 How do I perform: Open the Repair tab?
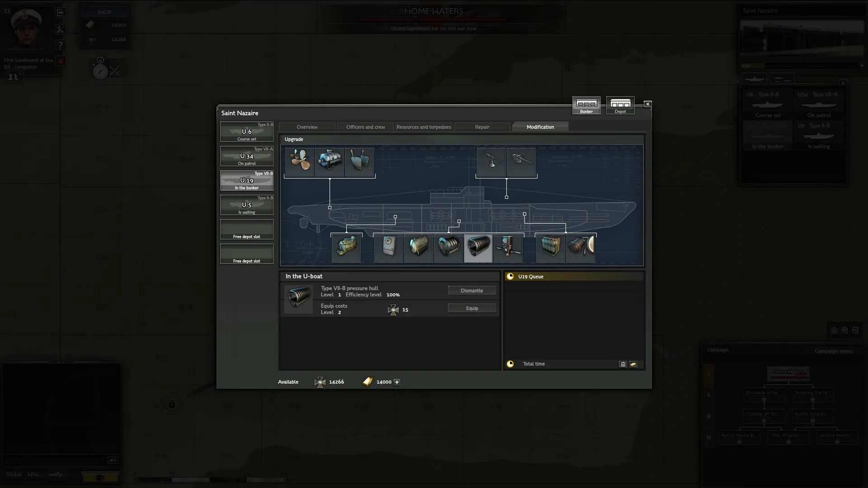click(x=482, y=127)
